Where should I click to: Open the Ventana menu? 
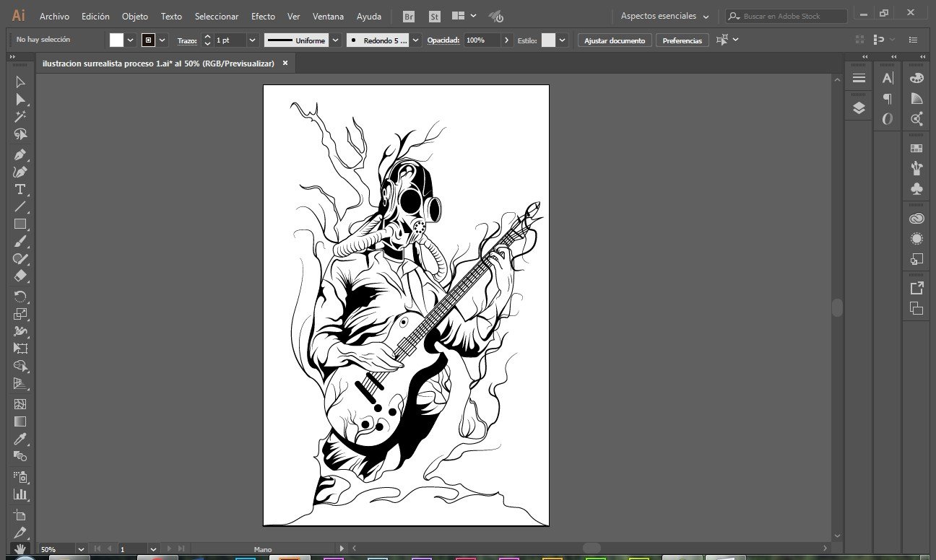328,16
